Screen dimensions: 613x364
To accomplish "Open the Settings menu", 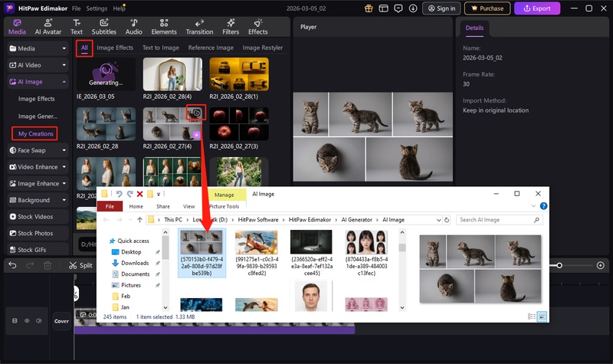I will click(x=97, y=8).
